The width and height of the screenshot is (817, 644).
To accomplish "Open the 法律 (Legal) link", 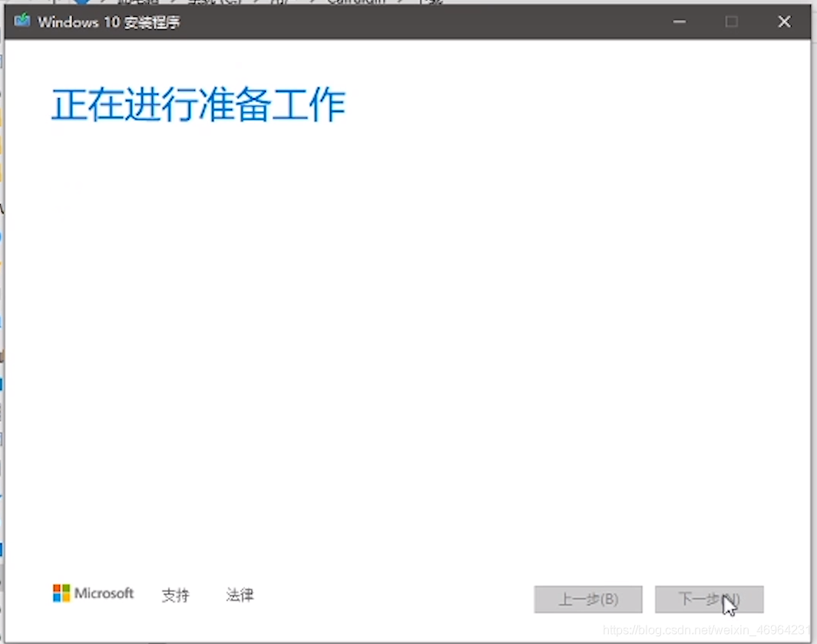I will [x=240, y=595].
